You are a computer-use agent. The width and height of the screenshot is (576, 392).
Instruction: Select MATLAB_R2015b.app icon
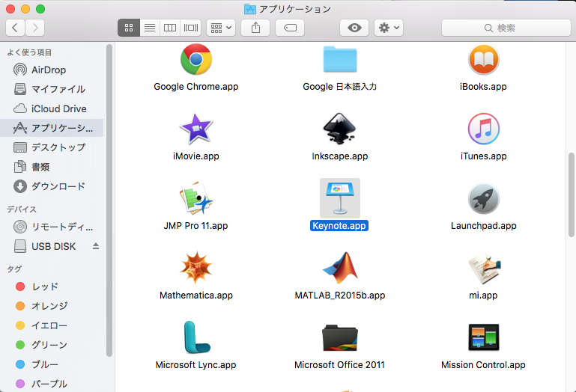point(340,268)
